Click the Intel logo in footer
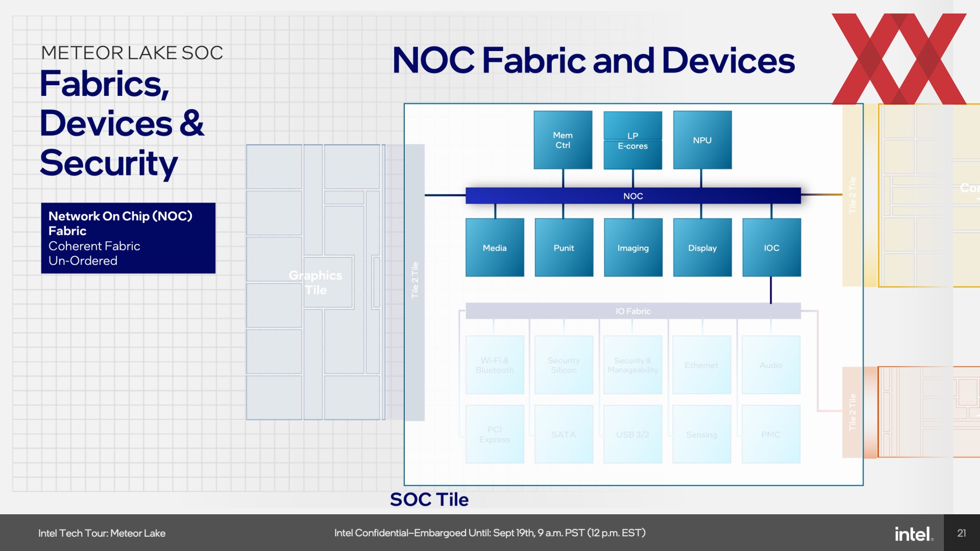This screenshot has height=551, width=980. (x=914, y=534)
